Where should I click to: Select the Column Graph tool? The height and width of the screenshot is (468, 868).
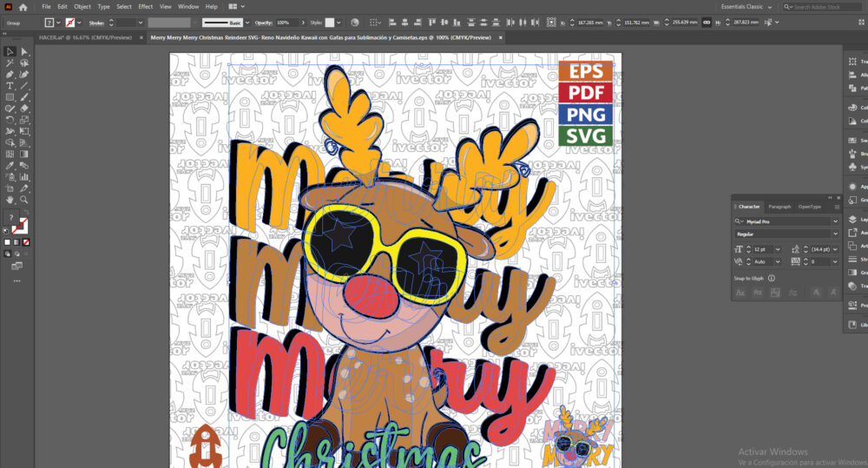(24, 176)
